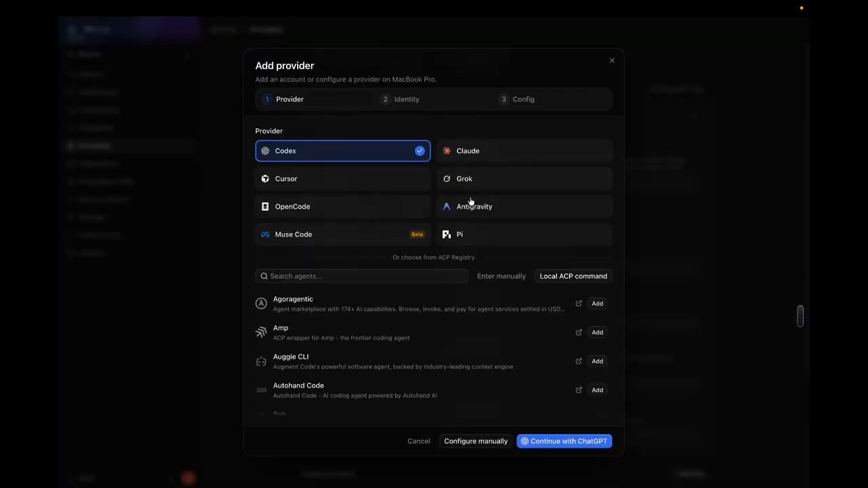Switch to Local ACP command
The image size is (868, 488).
click(x=573, y=276)
